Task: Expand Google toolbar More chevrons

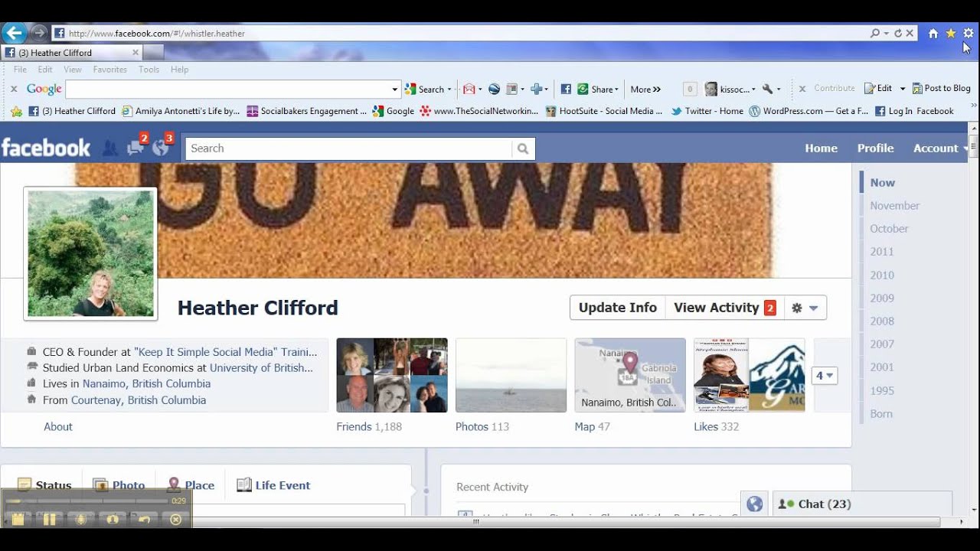Action: click(645, 89)
